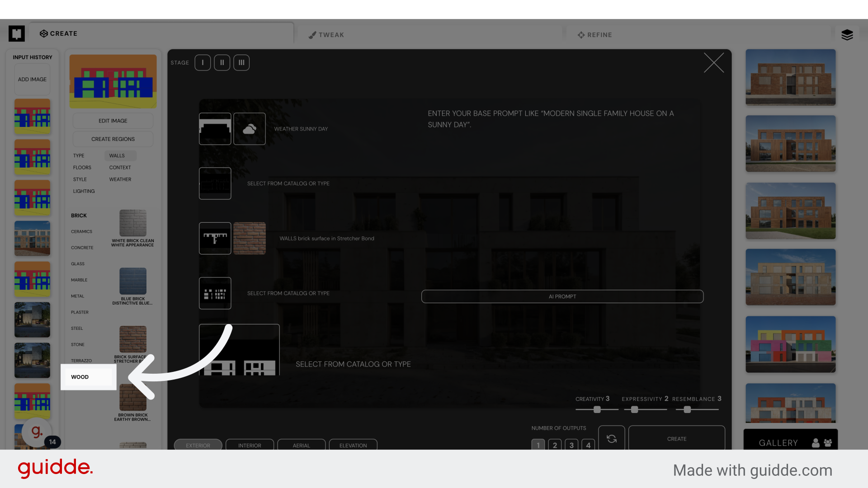Choose the CONCRETE material category
This screenshot has height=488, width=868.
[x=82, y=248]
